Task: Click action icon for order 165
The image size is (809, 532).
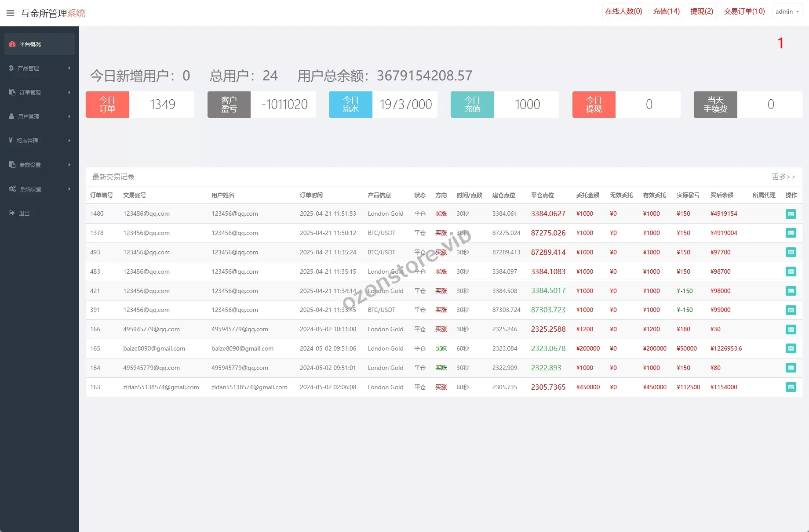Action: (x=791, y=348)
